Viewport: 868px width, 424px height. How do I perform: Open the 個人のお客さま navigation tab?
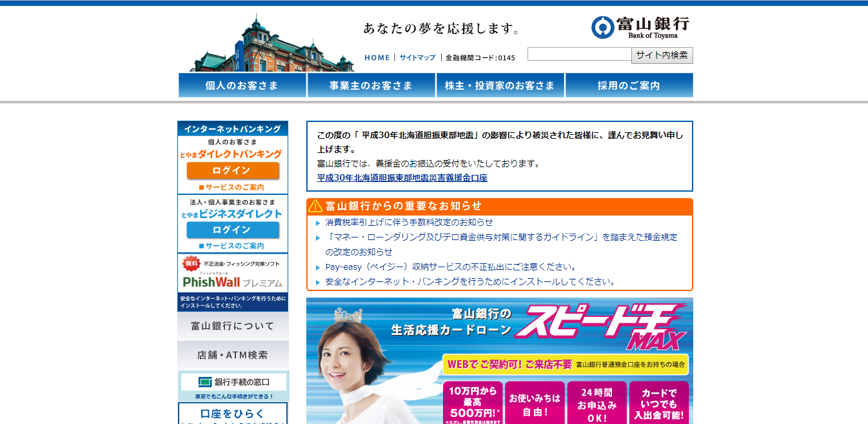[242, 85]
